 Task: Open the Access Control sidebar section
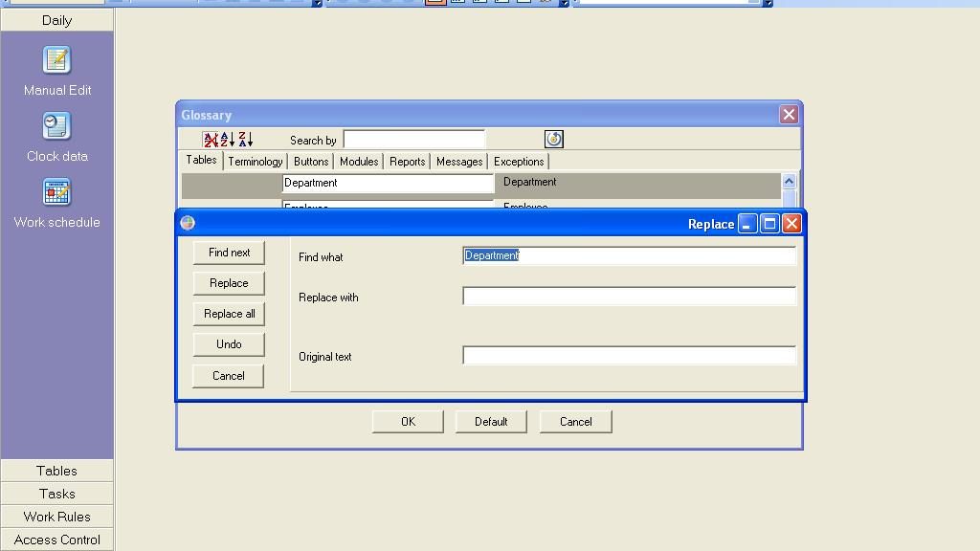[x=56, y=540]
